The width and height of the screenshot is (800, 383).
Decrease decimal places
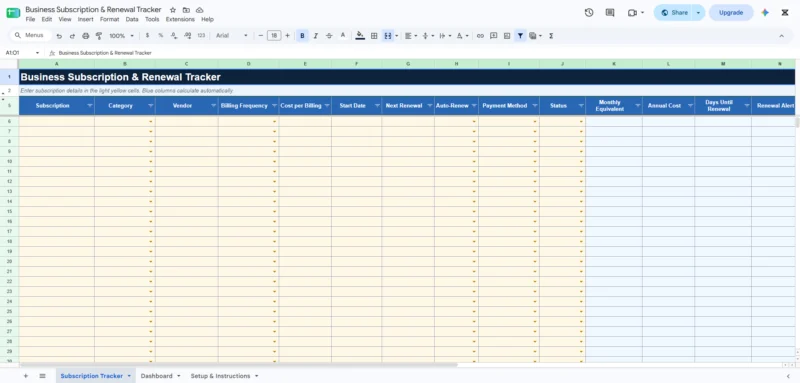click(x=174, y=36)
